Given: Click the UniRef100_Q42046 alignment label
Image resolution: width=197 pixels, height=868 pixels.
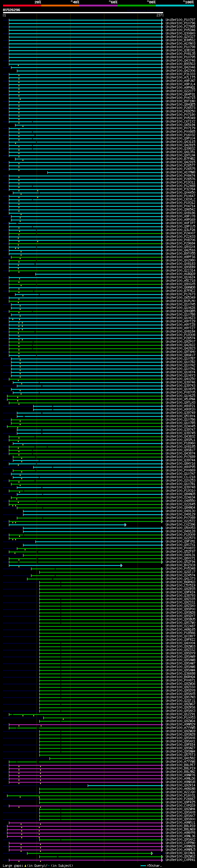Looking at the screenshot, I should coord(180,67).
